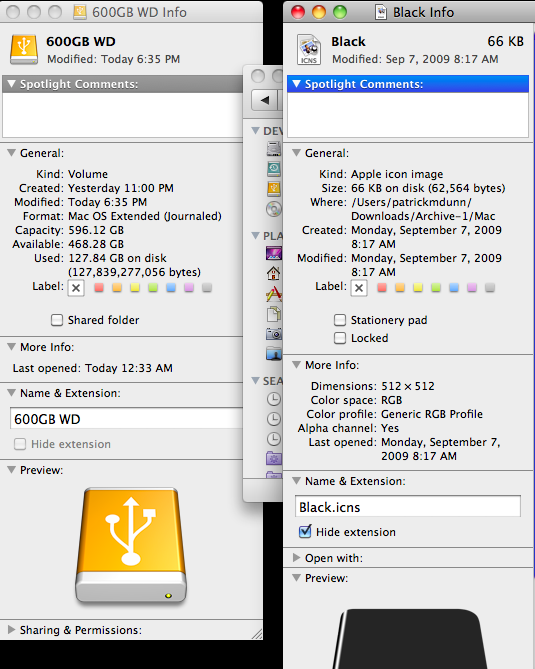Click the '512 × 512' dimensions value
535x669 pixels.
[x=407, y=386]
